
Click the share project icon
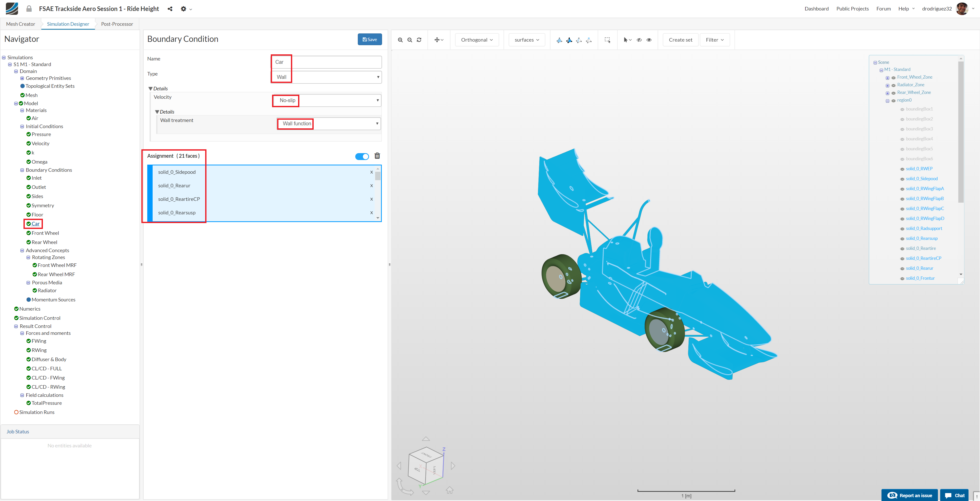[170, 9]
